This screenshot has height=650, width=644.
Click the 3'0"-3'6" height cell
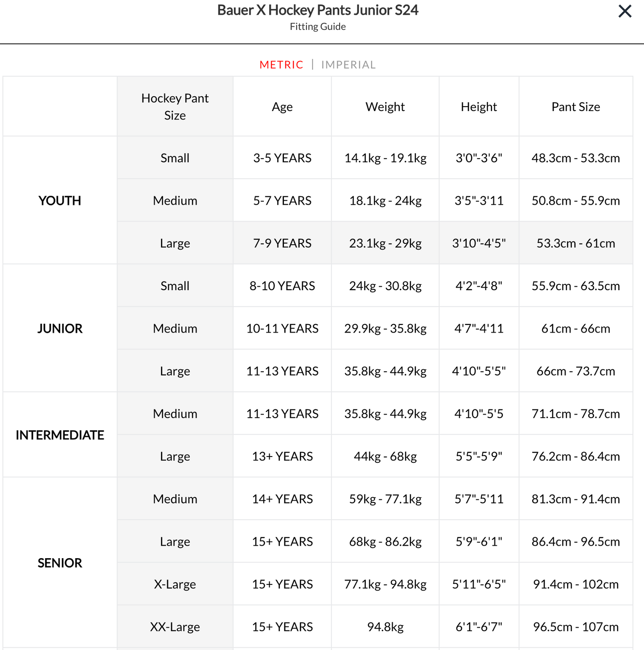tap(479, 158)
